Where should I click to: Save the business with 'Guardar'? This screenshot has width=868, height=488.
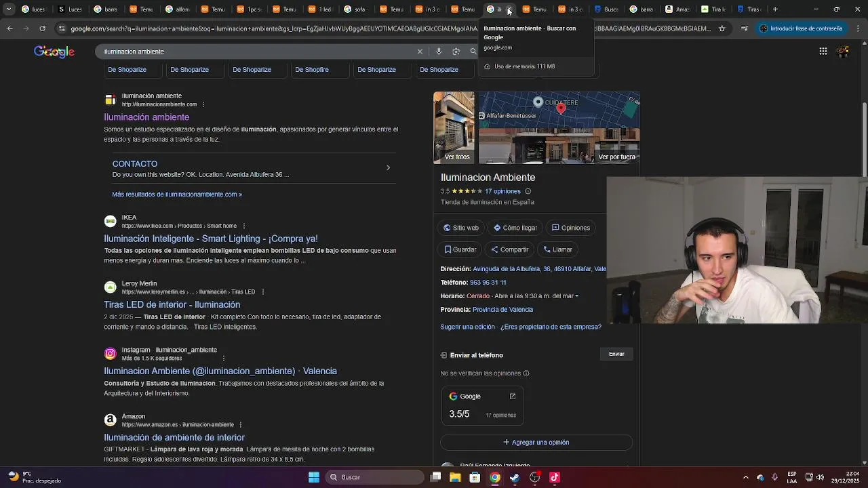pos(460,249)
